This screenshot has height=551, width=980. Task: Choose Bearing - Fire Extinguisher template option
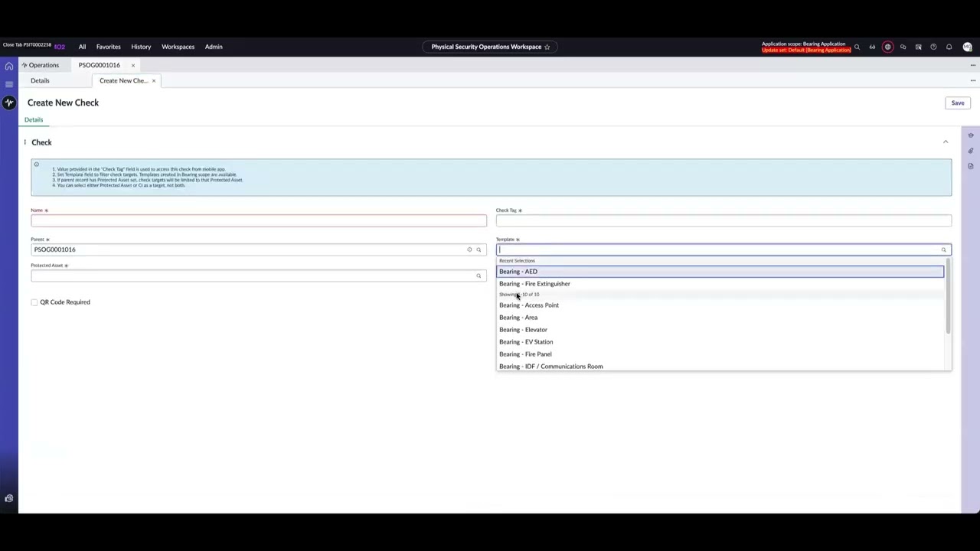(x=720, y=284)
